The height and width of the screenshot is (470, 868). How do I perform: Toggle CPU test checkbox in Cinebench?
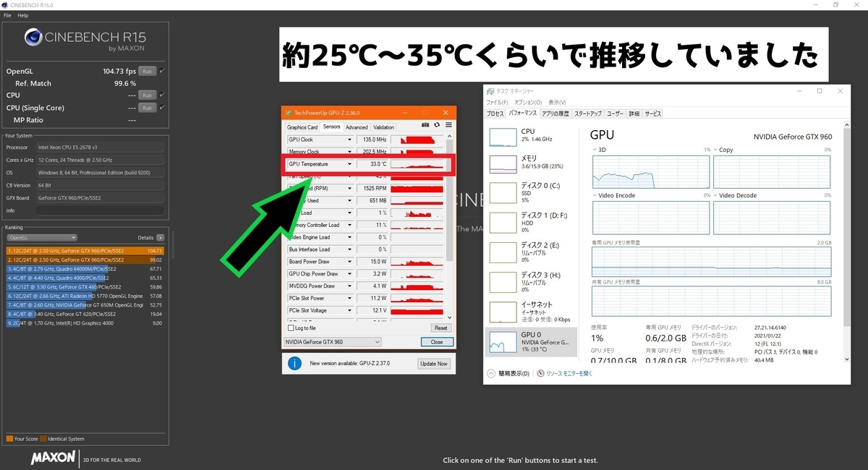(x=162, y=95)
